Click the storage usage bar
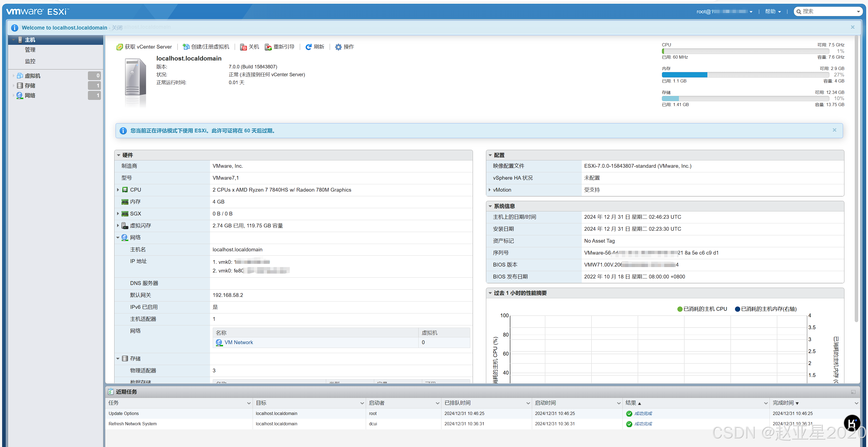Screen dimensions: 868x447 click(x=745, y=99)
